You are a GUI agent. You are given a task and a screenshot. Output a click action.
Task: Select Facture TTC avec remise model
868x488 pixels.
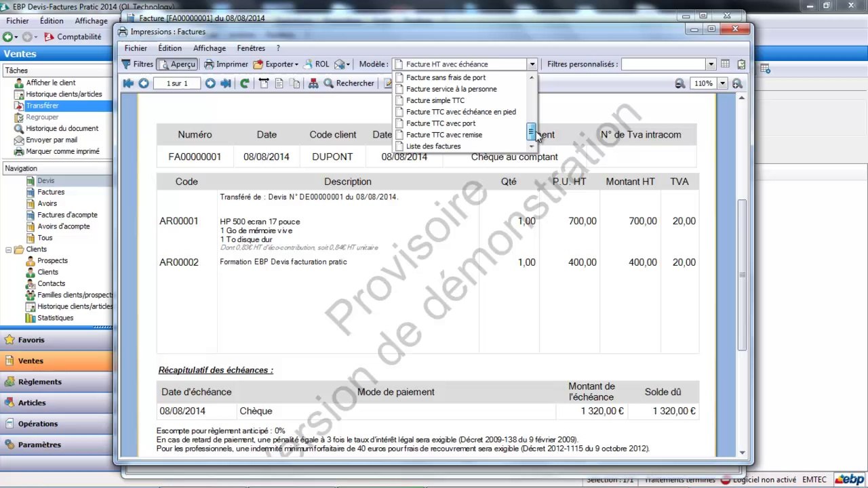coord(444,135)
